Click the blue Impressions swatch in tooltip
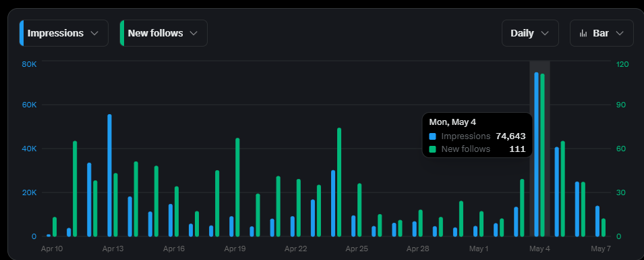 432,136
